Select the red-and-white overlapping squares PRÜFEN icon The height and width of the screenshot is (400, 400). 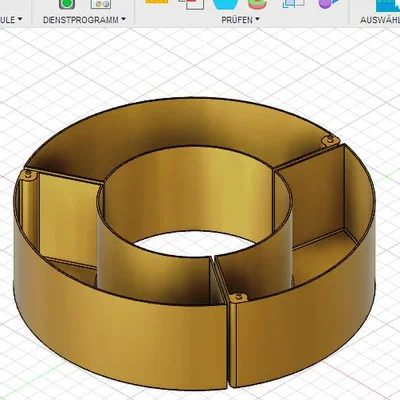[191, 4]
